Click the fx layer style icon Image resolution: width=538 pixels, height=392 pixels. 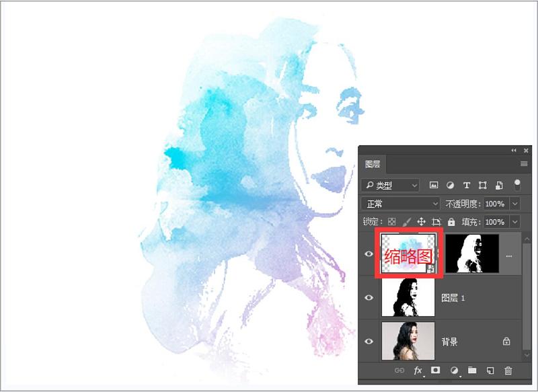tap(418, 370)
